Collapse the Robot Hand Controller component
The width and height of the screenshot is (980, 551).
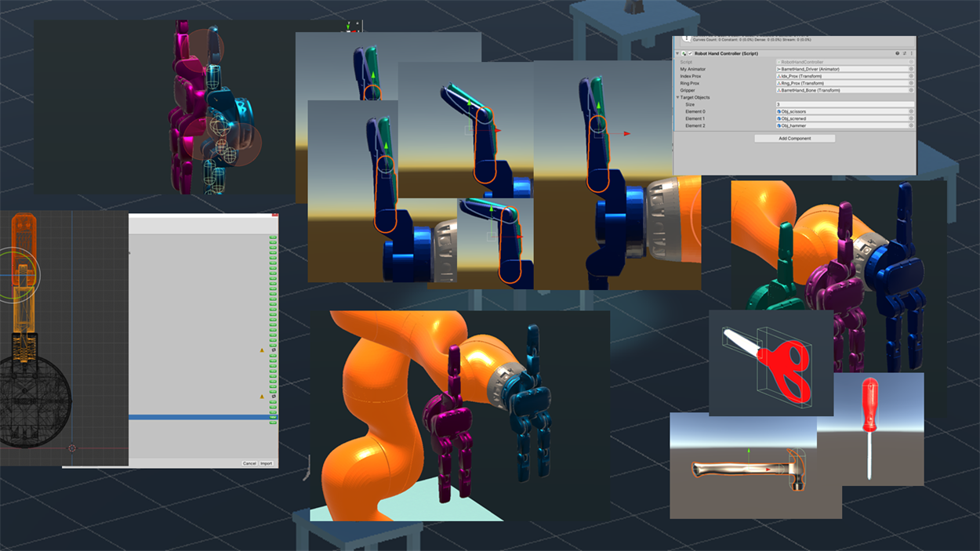(677, 53)
